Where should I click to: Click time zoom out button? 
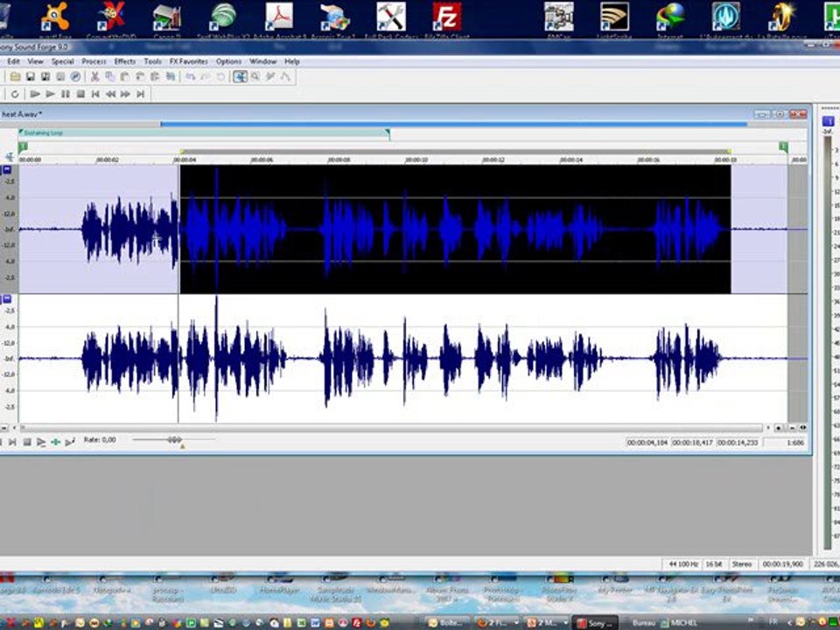793,428
